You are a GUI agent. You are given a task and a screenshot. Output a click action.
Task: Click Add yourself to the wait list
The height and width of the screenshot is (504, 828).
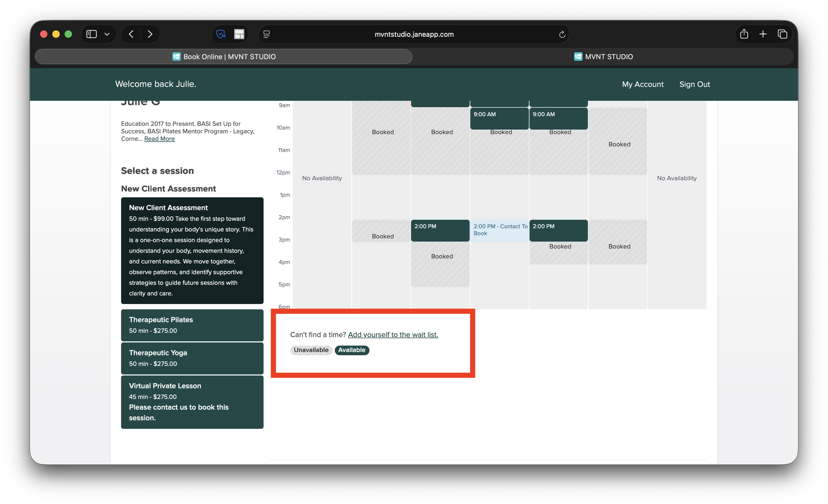393,335
